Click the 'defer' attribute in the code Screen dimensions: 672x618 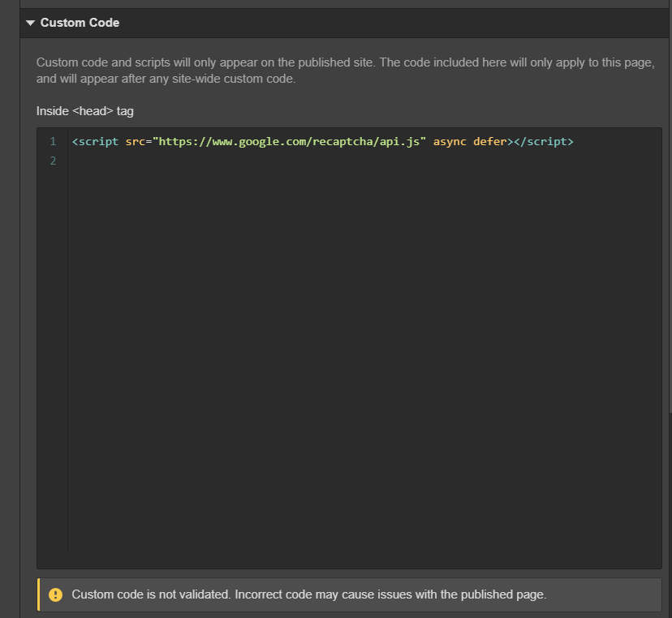pos(490,142)
